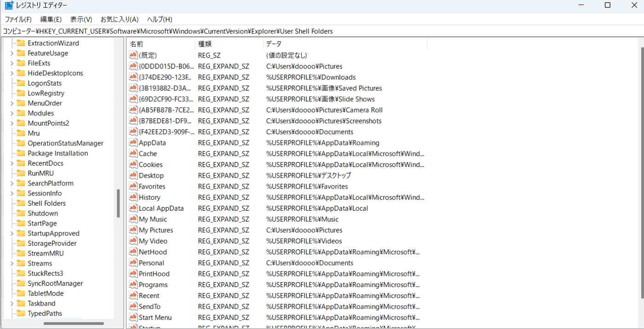The height and width of the screenshot is (329, 644).
Task: Click the value icon beside Personal
Action: click(133, 263)
